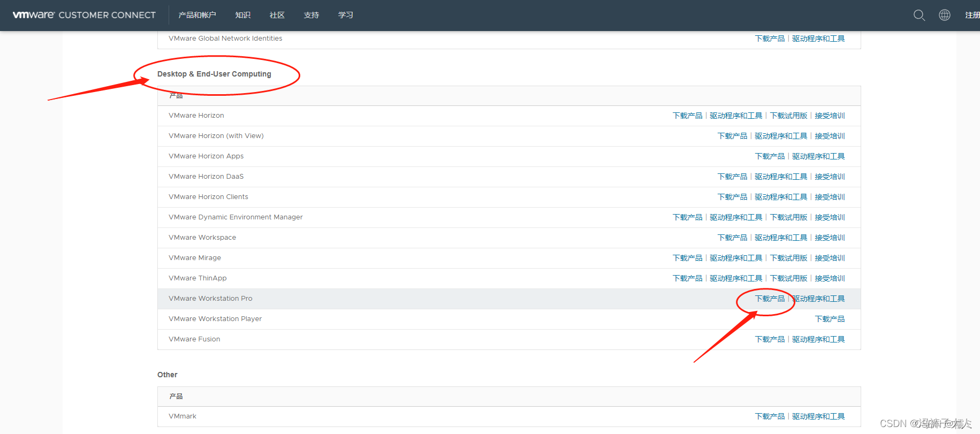The image size is (980, 434).
Task: Click the VMware Dynamic Environment Manager name
Action: click(x=235, y=217)
